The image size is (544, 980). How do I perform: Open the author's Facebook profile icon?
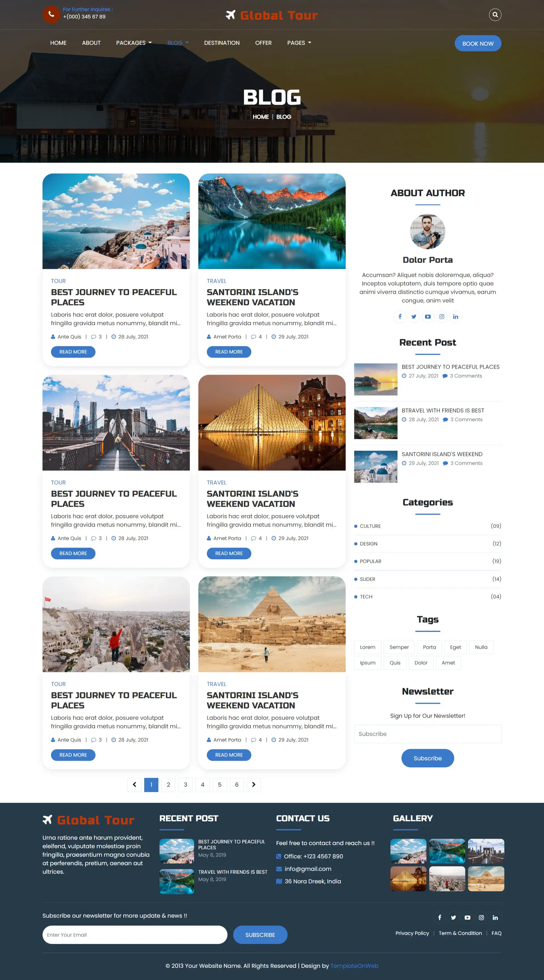tap(400, 316)
